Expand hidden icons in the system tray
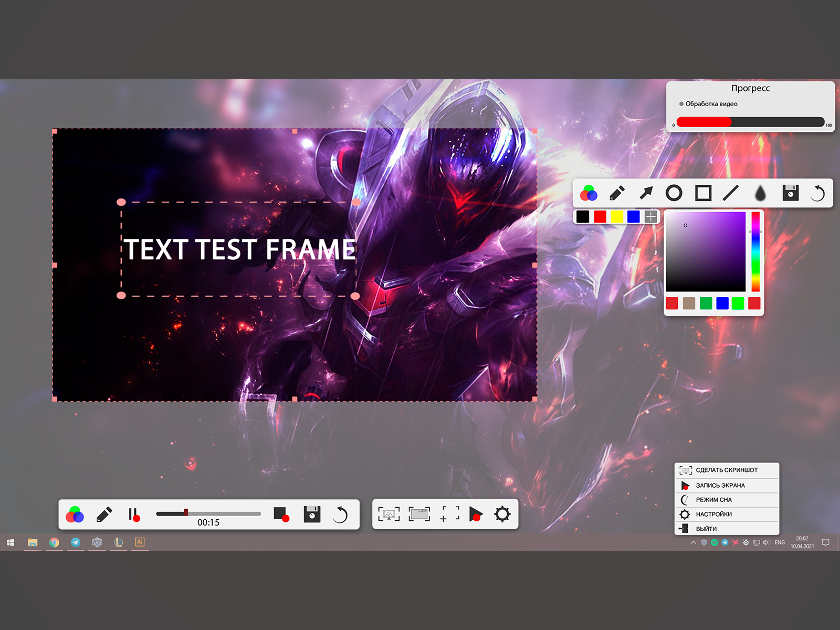This screenshot has width=840, height=630. coord(693,542)
